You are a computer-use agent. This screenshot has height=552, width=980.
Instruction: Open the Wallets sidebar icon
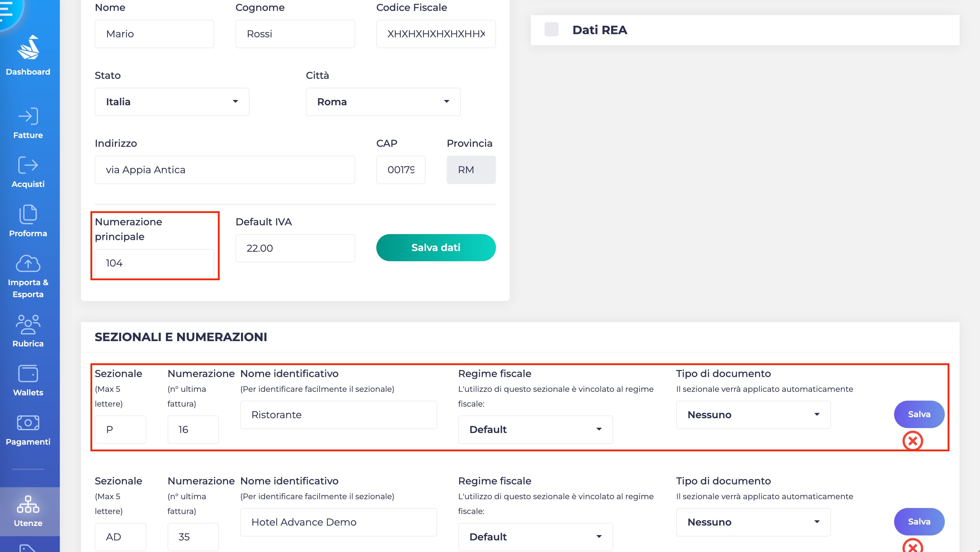click(28, 374)
